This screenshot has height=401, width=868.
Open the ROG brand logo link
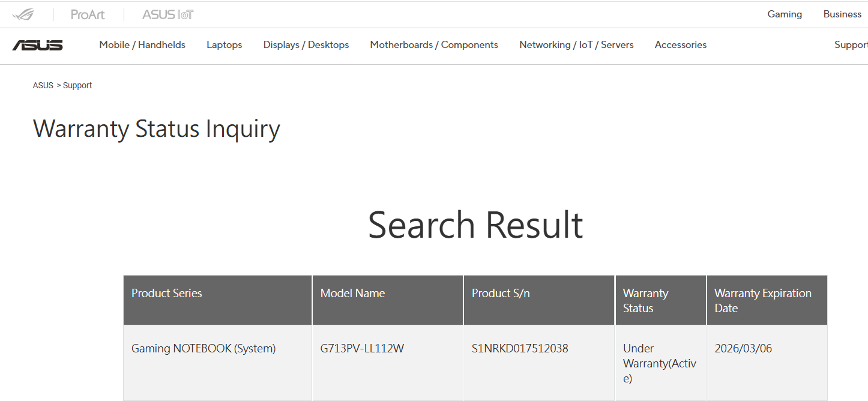pyautogui.click(x=23, y=14)
